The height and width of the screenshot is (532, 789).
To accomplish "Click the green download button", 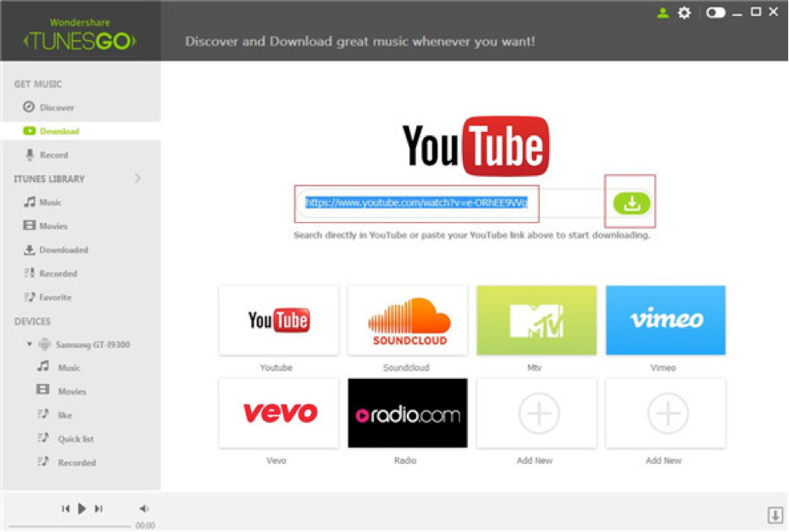I will coord(632,203).
